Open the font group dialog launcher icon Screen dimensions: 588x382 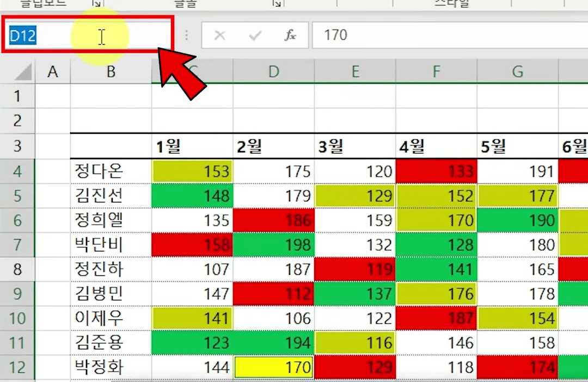(277, 3)
